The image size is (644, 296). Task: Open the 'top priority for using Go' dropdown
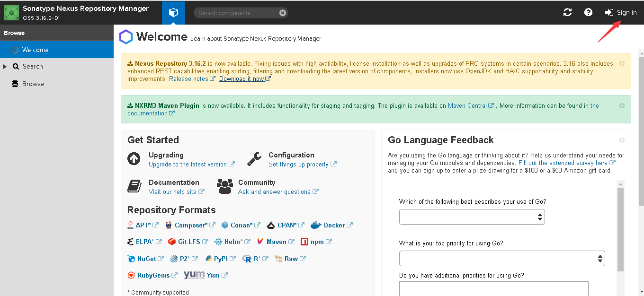tap(502, 259)
